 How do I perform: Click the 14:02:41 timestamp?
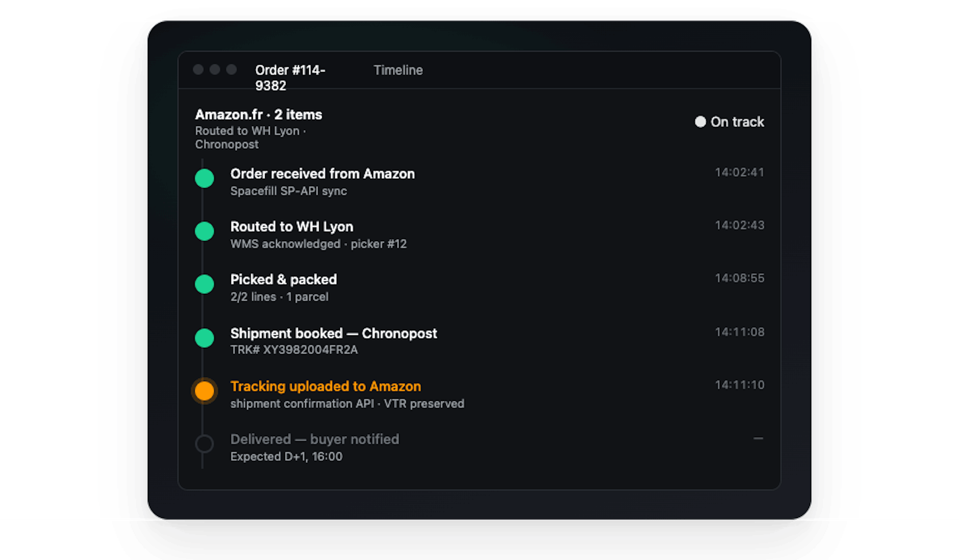740,172
